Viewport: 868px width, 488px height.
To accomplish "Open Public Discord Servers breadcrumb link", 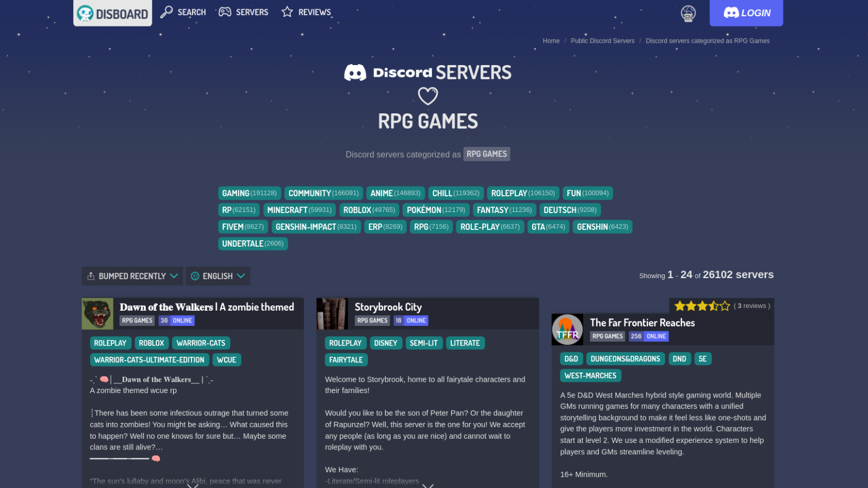I will pos(603,41).
